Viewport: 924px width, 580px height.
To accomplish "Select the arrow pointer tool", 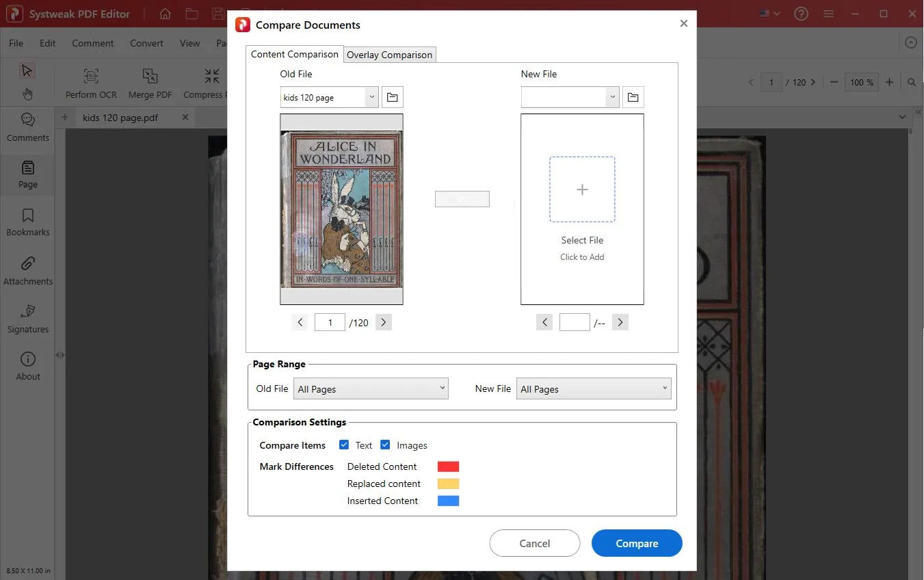I will click(27, 70).
